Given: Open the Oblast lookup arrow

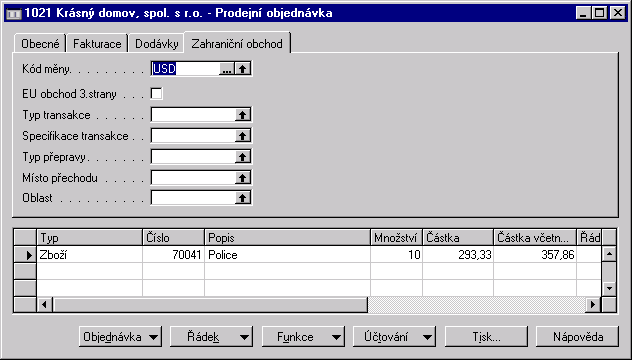Looking at the screenshot, I should 242,198.
